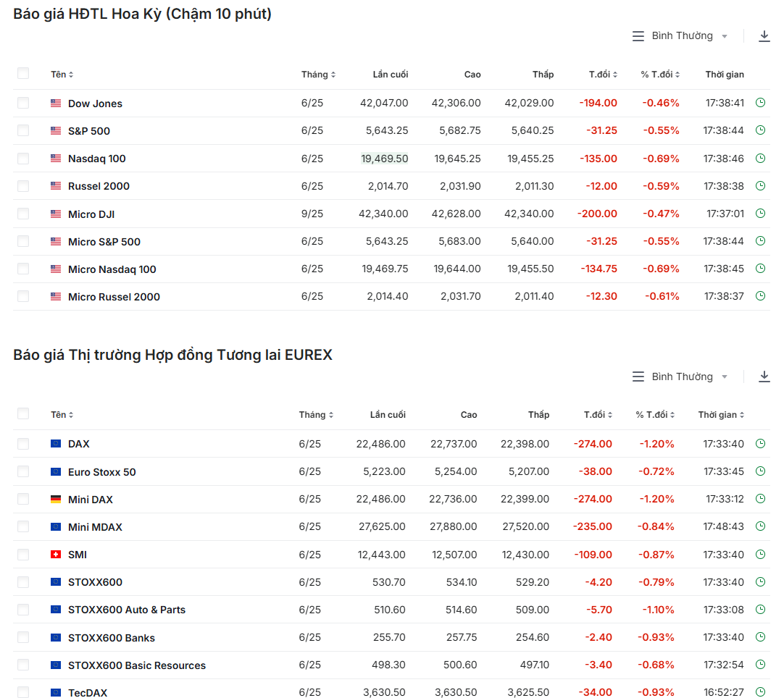This screenshot has width=784, height=698.
Task: Open the TecDAX futures link
Action: tap(88, 692)
